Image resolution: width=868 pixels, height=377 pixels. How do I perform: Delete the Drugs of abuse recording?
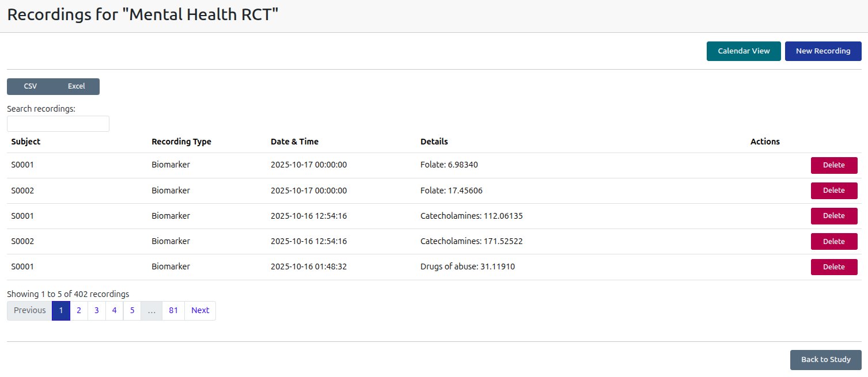[x=833, y=267]
